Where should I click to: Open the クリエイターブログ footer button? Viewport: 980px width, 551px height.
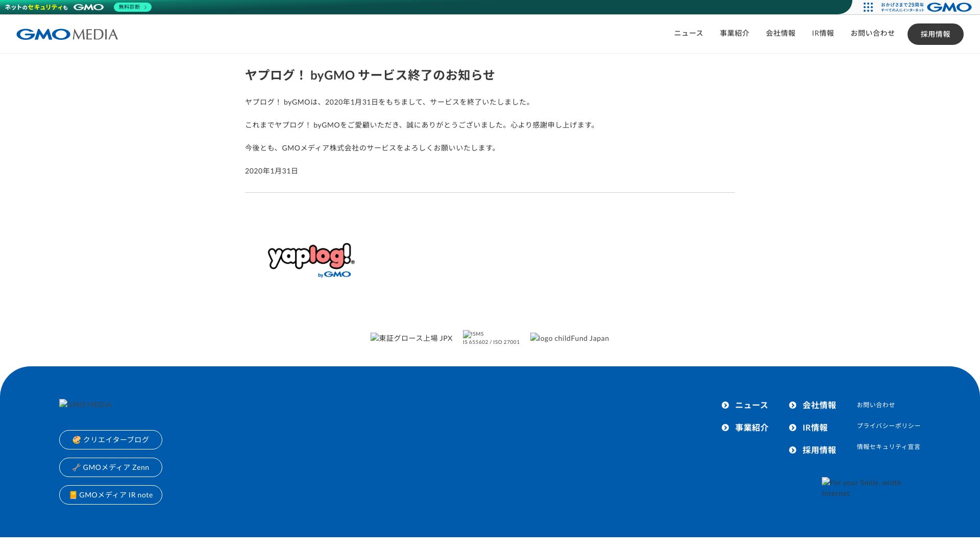pyautogui.click(x=111, y=440)
